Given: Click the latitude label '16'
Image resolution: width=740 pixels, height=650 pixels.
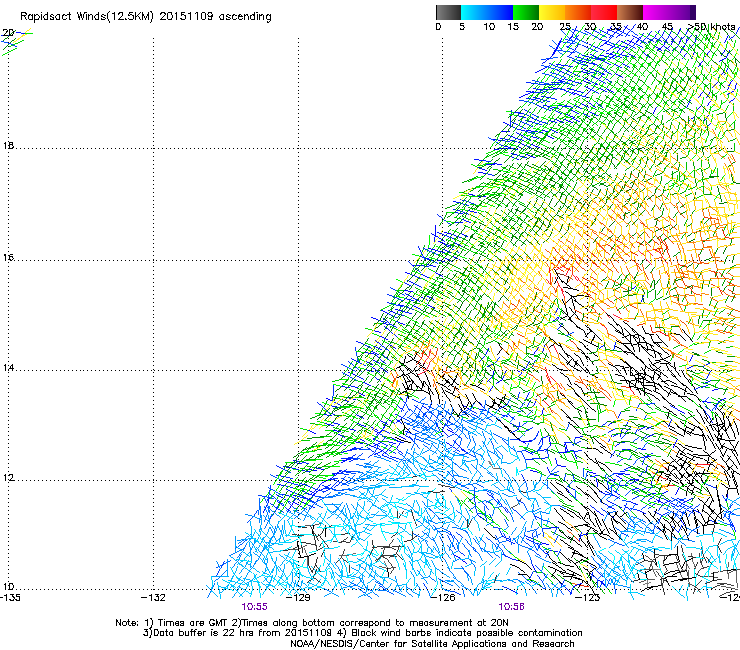Looking at the screenshot, I should tap(8, 257).
